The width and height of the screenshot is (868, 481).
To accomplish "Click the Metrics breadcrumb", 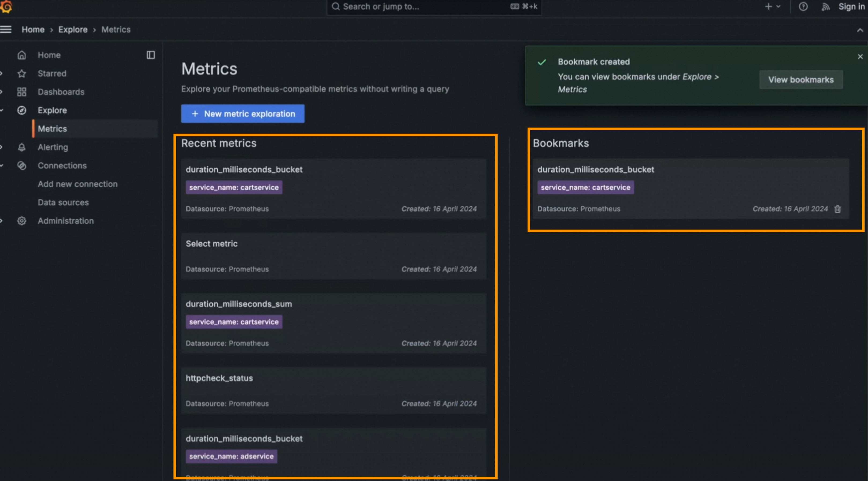I will (x=116, y=30).
